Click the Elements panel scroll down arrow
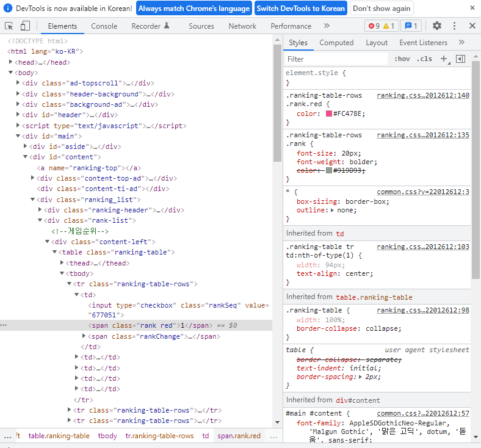The image size is (481, 448). pos(277,422)
